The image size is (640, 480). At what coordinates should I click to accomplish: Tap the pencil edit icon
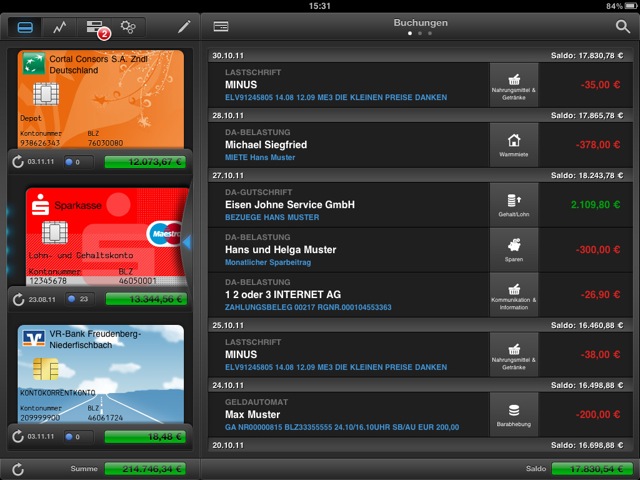[x=183, y=27]
